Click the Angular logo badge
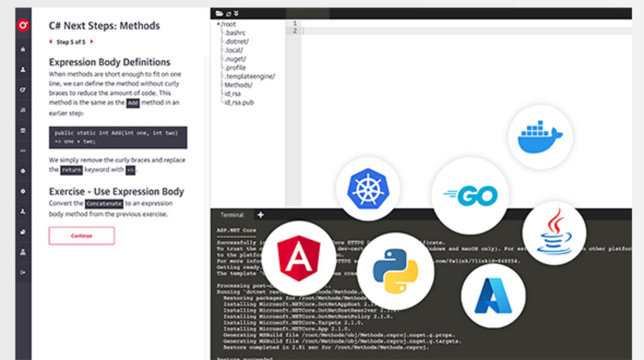 point(299,258)
